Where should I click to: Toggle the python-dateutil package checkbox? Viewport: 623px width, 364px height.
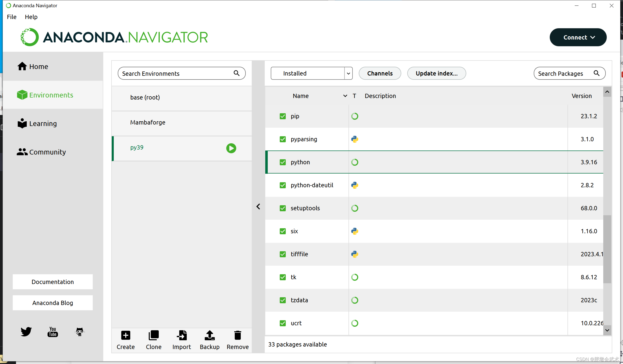[283, 185]
